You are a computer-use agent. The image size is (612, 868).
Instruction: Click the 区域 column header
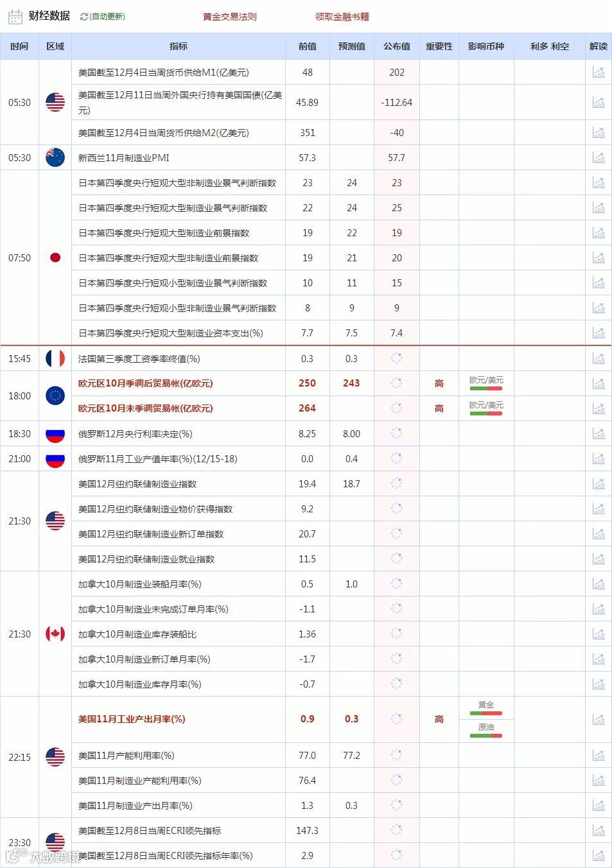coord(55,46)
